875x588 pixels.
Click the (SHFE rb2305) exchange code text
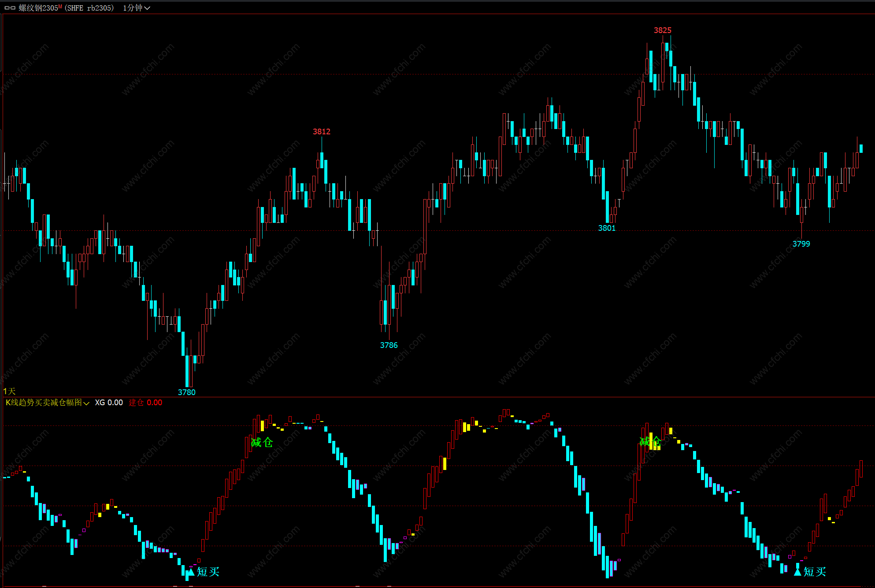coord(89,8)
